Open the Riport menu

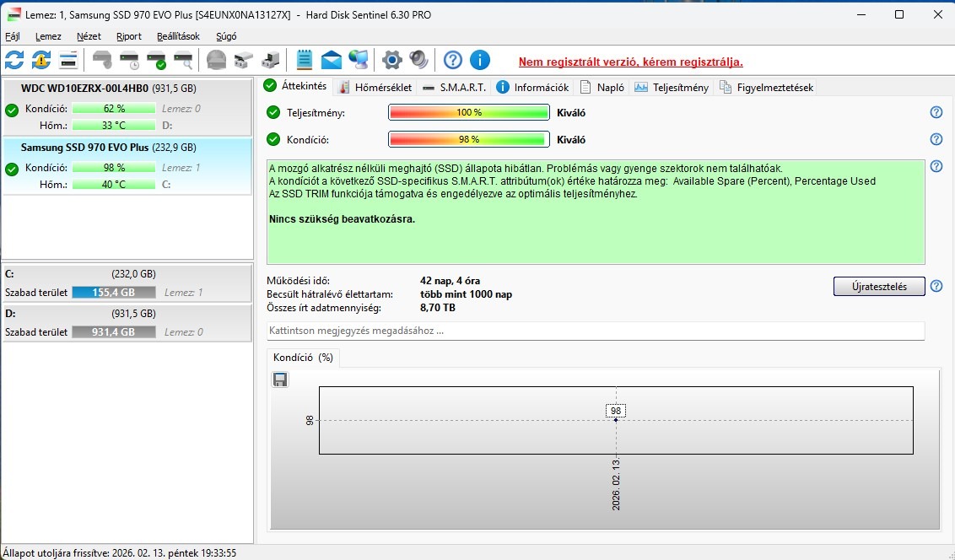coord(129,36)
